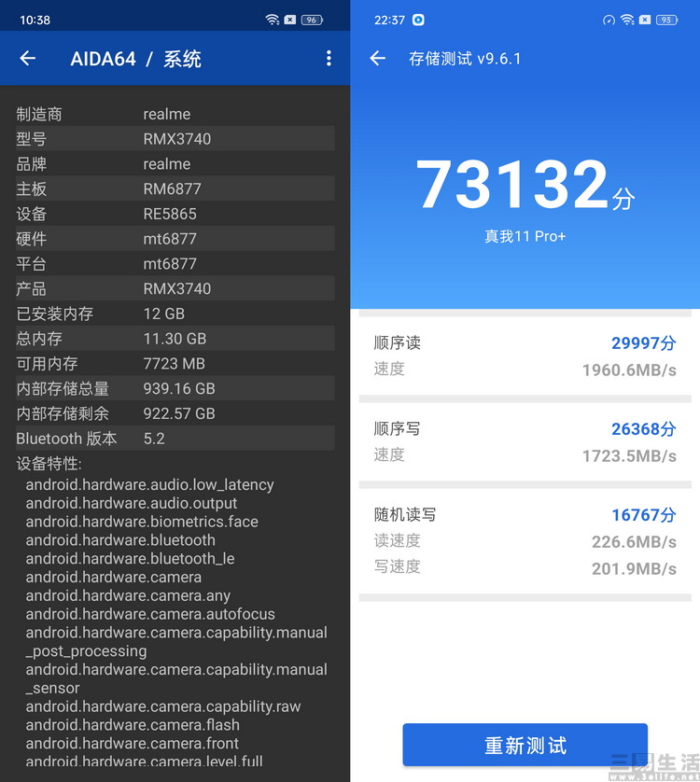
Task: Tap android.hardware.audio.low_latency entry
Action: point(149,484)
